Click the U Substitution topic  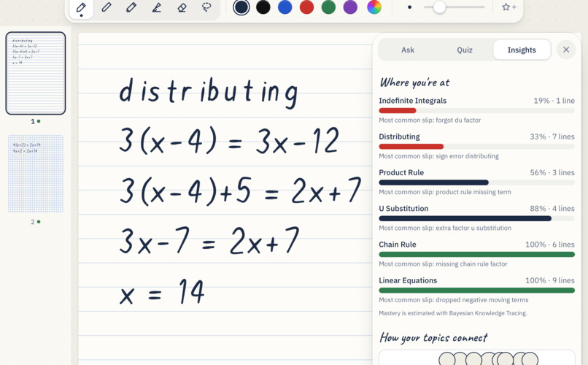click(x=403, y=209)
